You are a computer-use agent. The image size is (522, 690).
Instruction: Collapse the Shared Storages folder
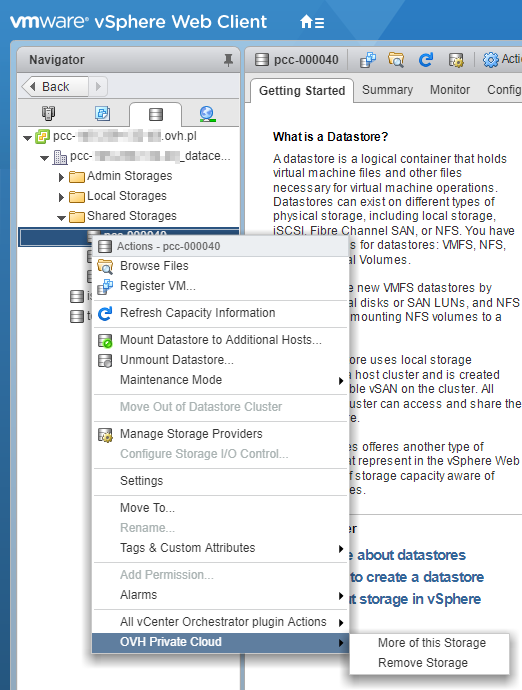click(x=62, y=217)
